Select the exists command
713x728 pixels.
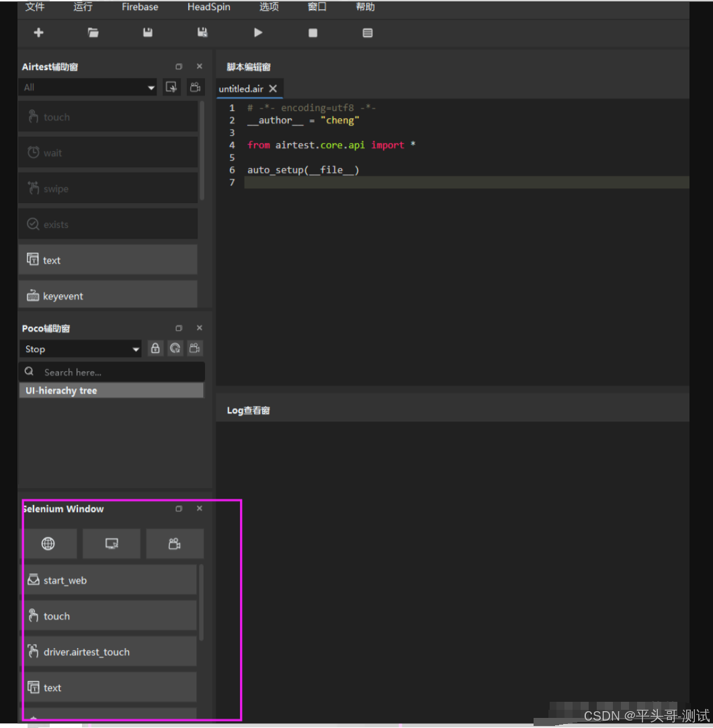[x=108, y=224]
